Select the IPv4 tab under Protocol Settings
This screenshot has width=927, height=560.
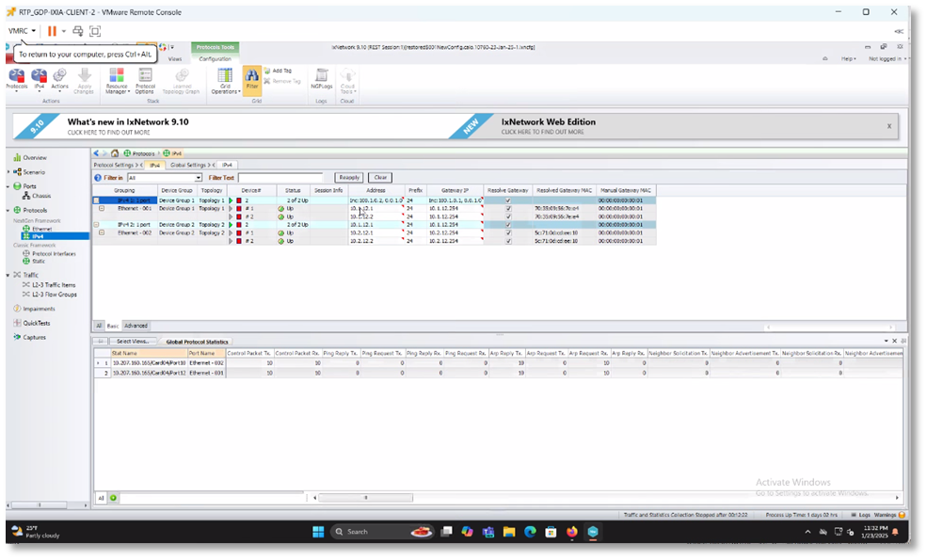(x=154, y=165)
